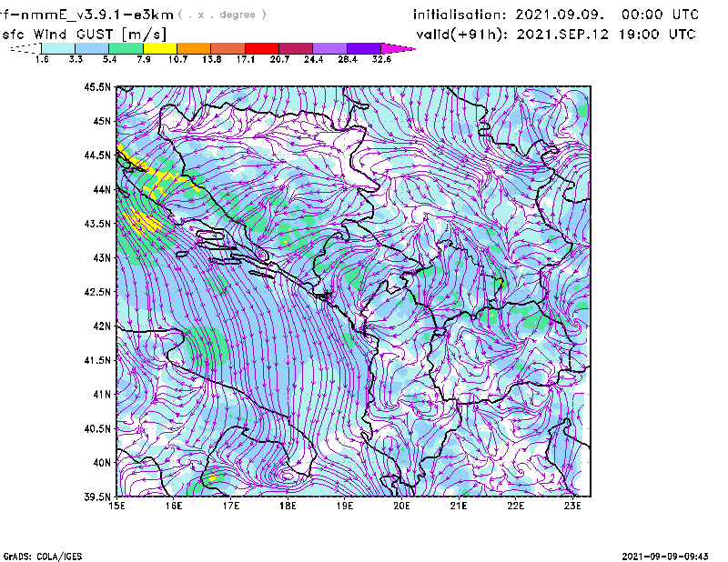The height and width of the screenshot is (562, 728).
Task: Click the 'sfc Wind GUST [m/s]' title
Action: [x=85, y=35]
